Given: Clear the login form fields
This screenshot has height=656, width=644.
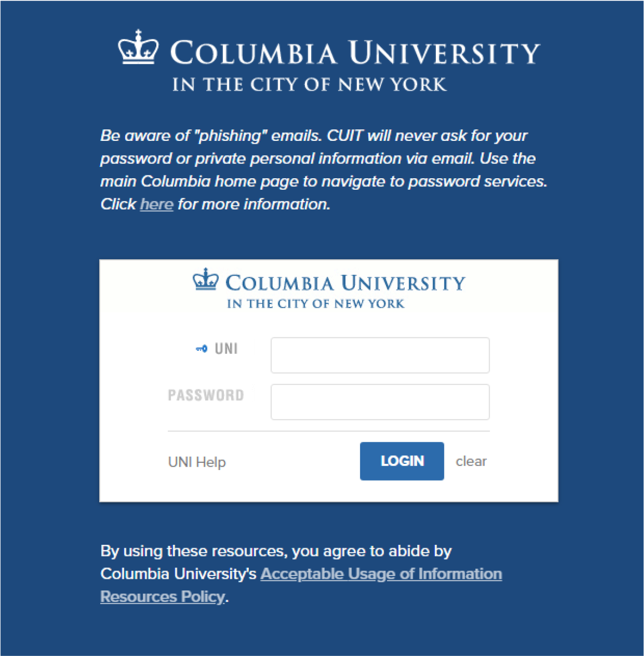Looking at the screenshot, I should (471, 461).
